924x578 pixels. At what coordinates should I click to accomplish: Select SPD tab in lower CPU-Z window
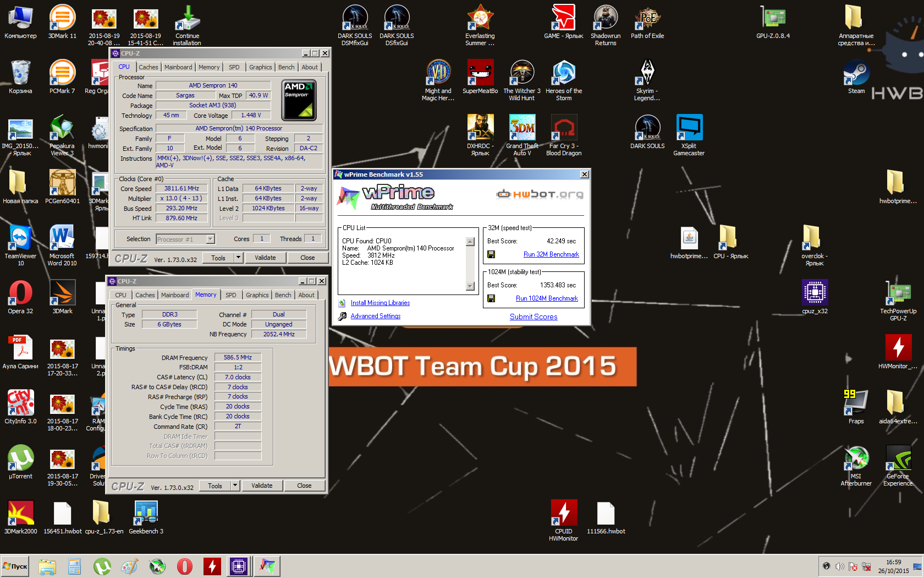231,295
